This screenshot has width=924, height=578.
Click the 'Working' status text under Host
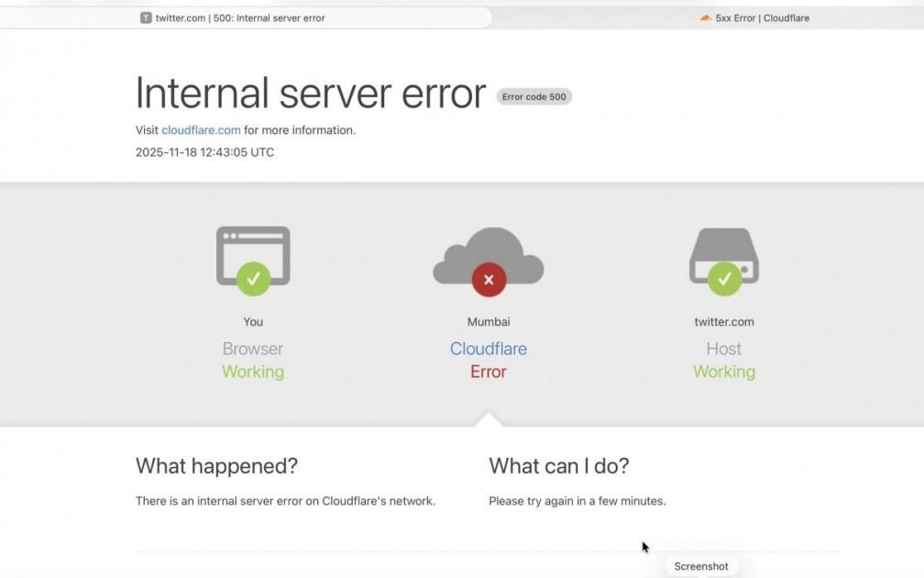[724, 372]
